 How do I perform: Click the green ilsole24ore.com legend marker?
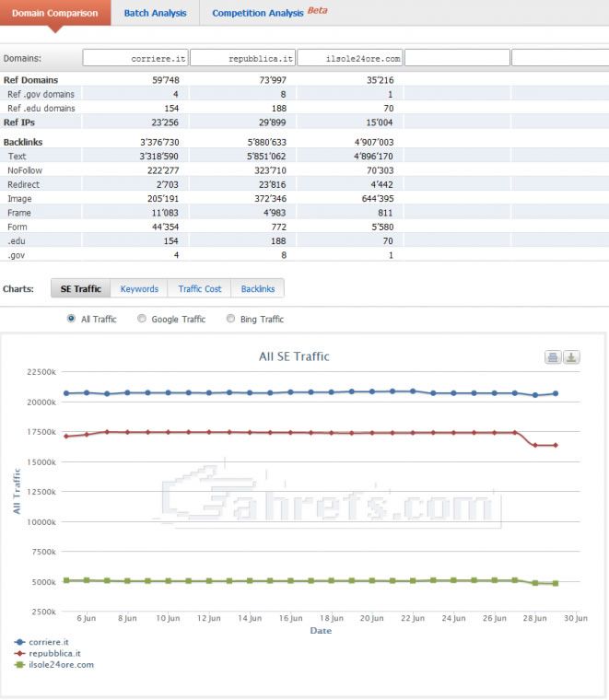click(x=20, y=664)
